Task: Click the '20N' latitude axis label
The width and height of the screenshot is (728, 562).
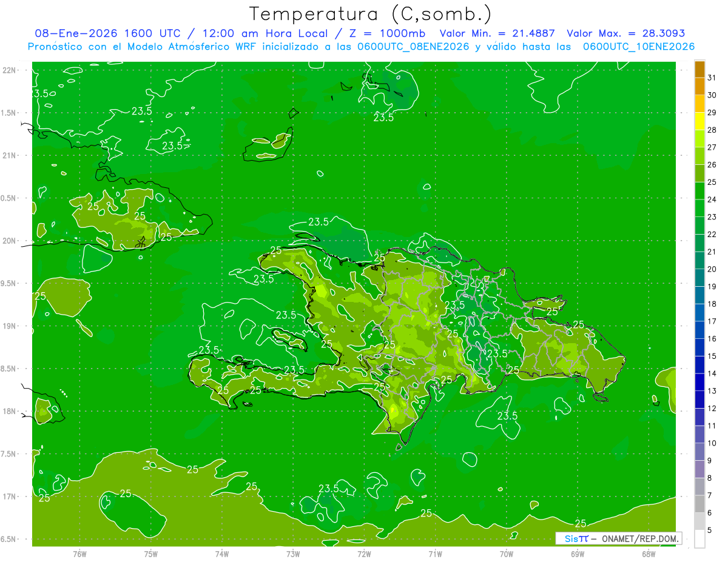Action: pos(8,241)
